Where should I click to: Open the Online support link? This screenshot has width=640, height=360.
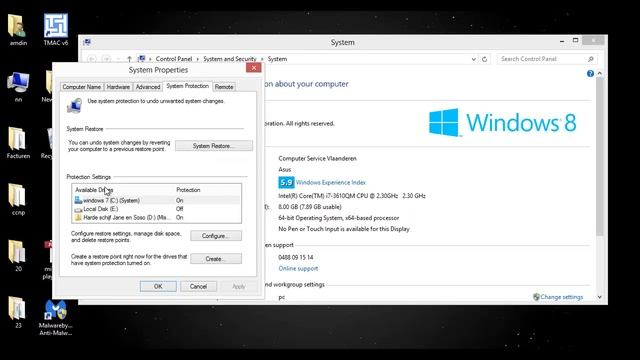click(x=298, y=269)
